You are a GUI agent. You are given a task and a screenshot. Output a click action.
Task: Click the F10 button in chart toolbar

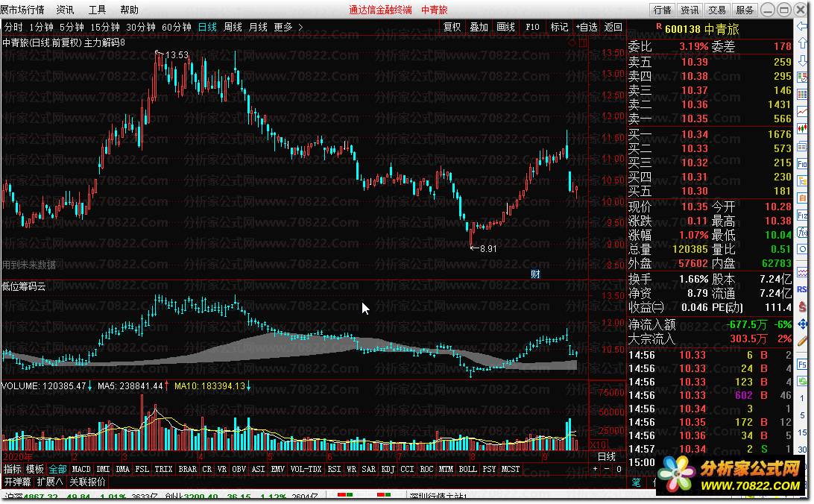coord(532,27)
